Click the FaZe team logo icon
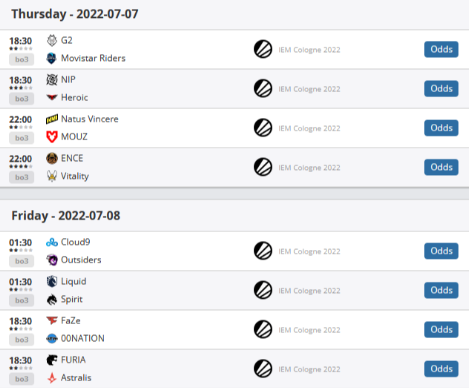This screenshot has height=388, width=469. coord(52,321)
